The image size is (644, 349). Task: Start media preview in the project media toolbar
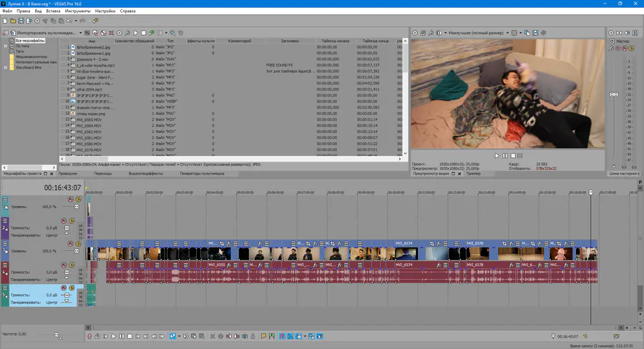point(136,33)
